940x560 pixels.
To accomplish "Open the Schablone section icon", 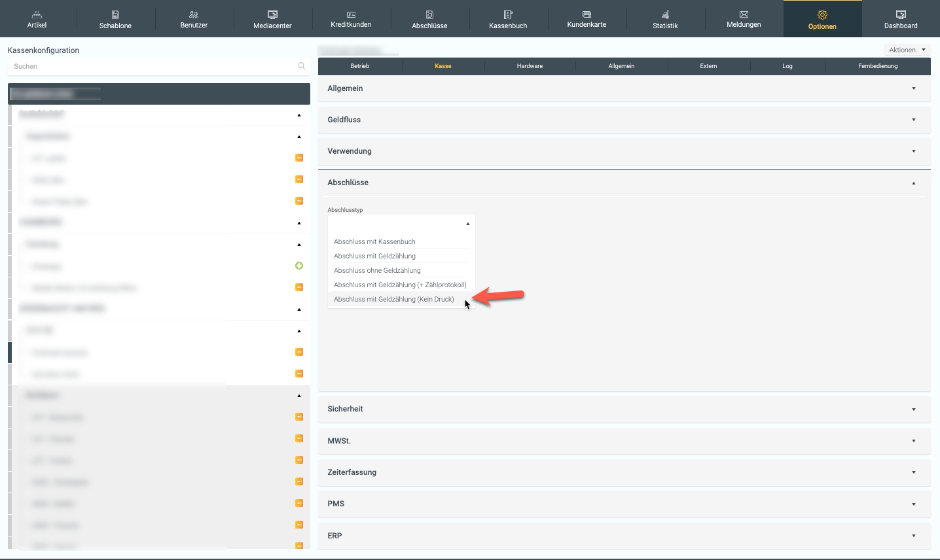I will [x=115, y=14].
